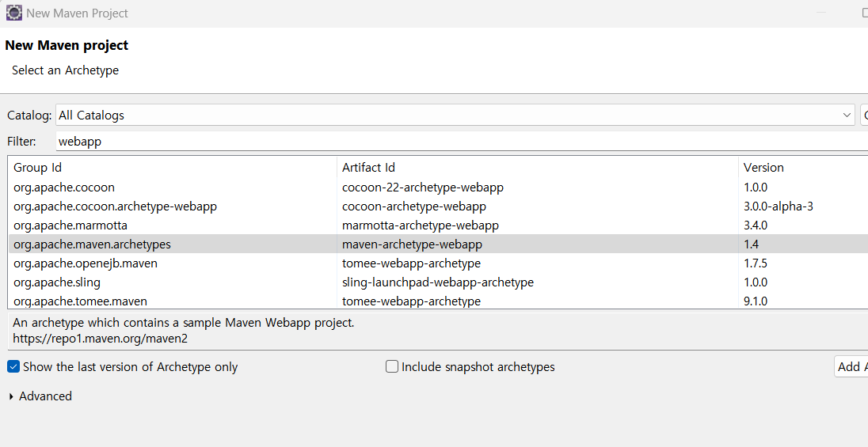Select org.apache.openejb.maven group row
Viewport: 868px width, 447px height.
click(x=86, y=263)
